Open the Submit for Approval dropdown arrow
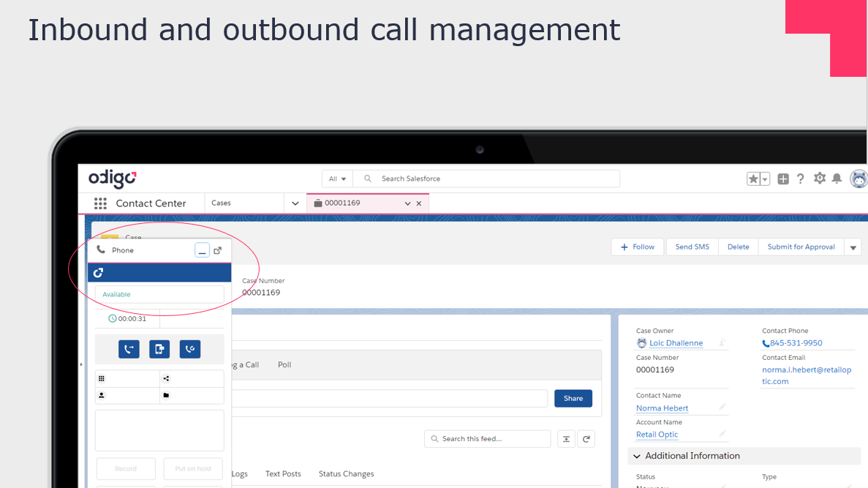This screenshot has width=868, height=488. click(853, 247)
